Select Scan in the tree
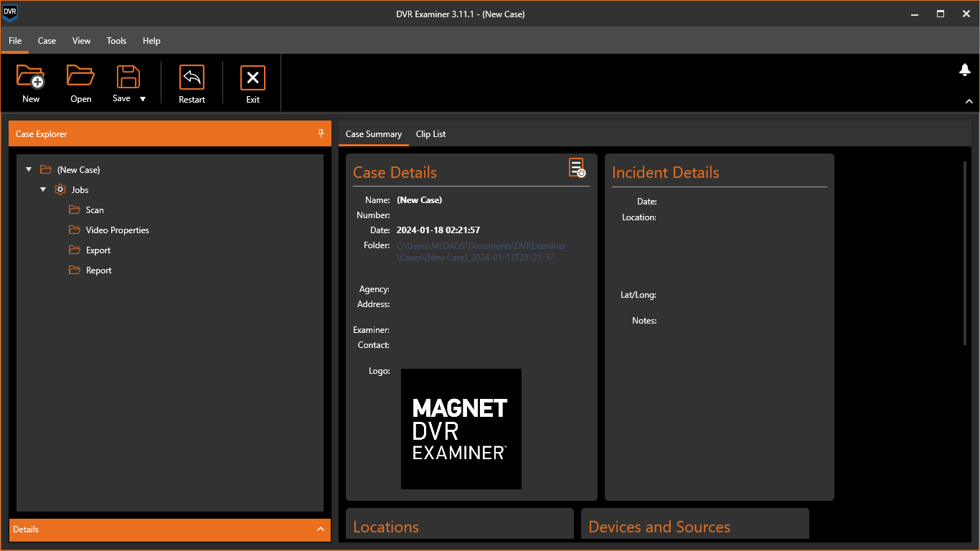 [x=95, y=210]
